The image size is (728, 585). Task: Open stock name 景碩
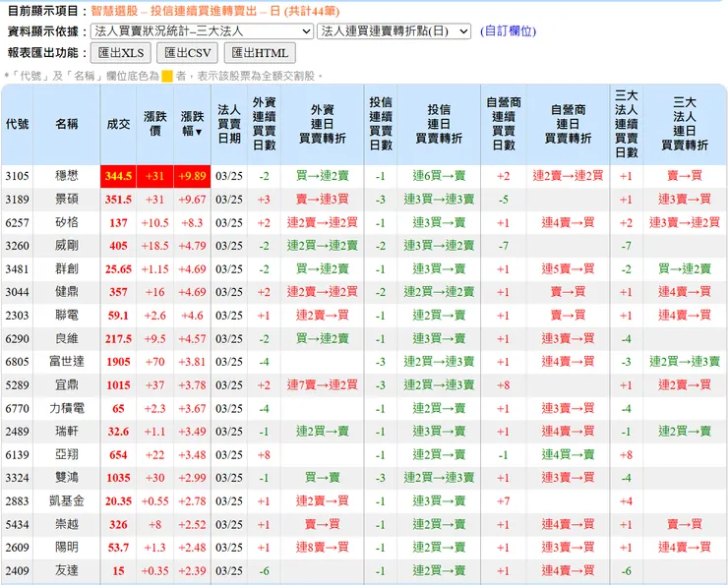tap(66, 199)
